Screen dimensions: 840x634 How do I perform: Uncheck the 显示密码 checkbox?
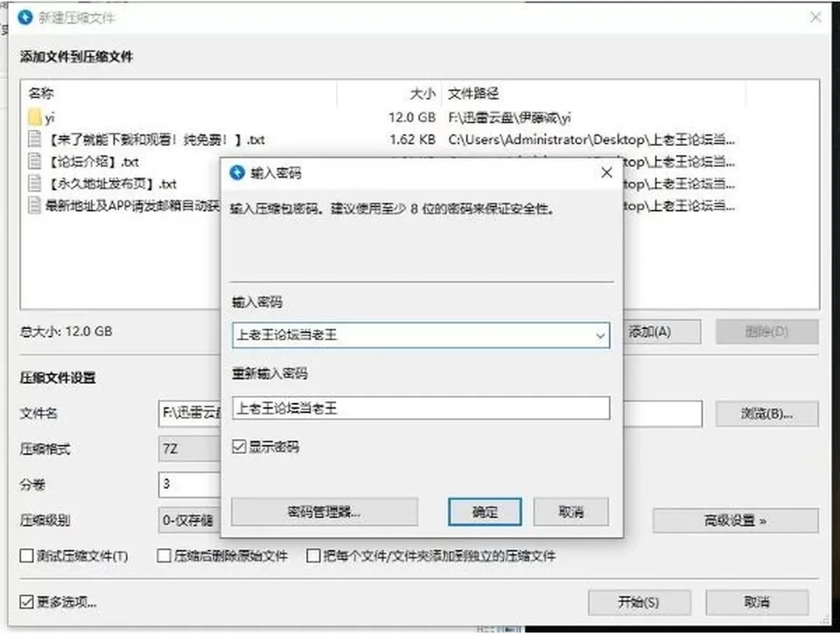click(239, 447)
